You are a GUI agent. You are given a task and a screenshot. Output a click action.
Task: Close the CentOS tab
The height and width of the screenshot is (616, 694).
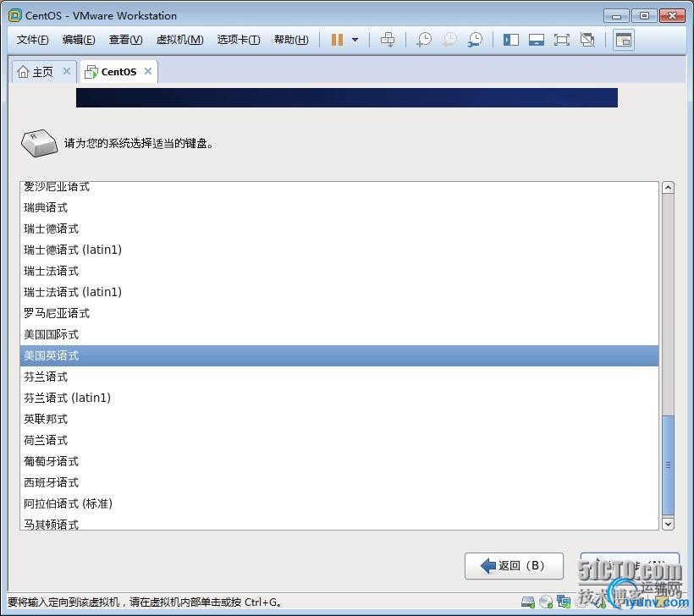tap(148, 71)
